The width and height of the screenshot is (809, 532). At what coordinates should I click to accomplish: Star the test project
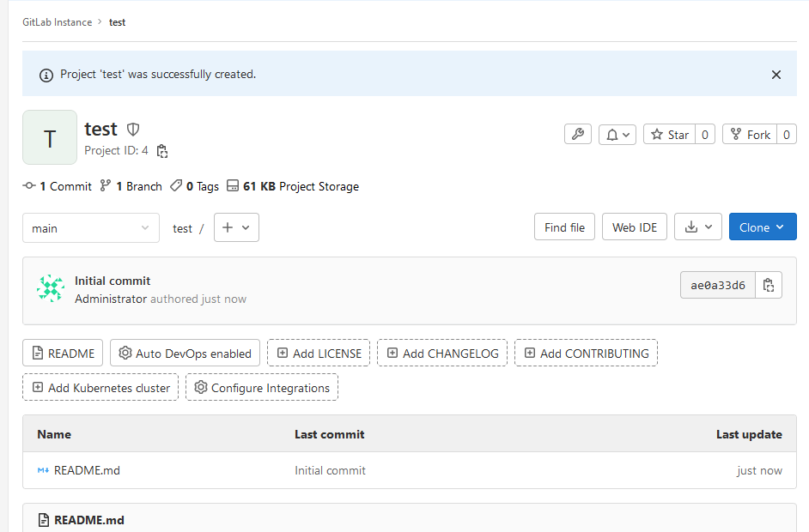(669, 134)
